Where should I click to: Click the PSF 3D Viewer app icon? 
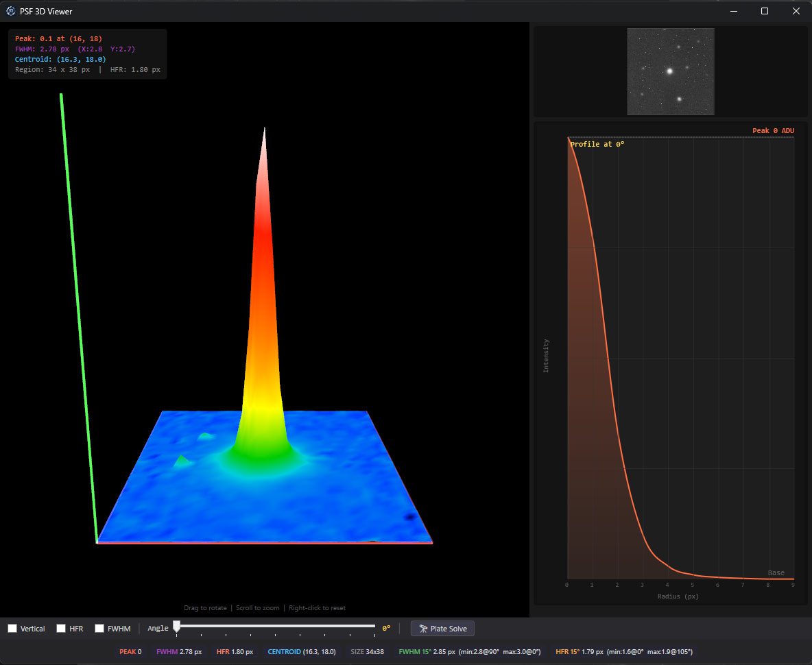10,11
